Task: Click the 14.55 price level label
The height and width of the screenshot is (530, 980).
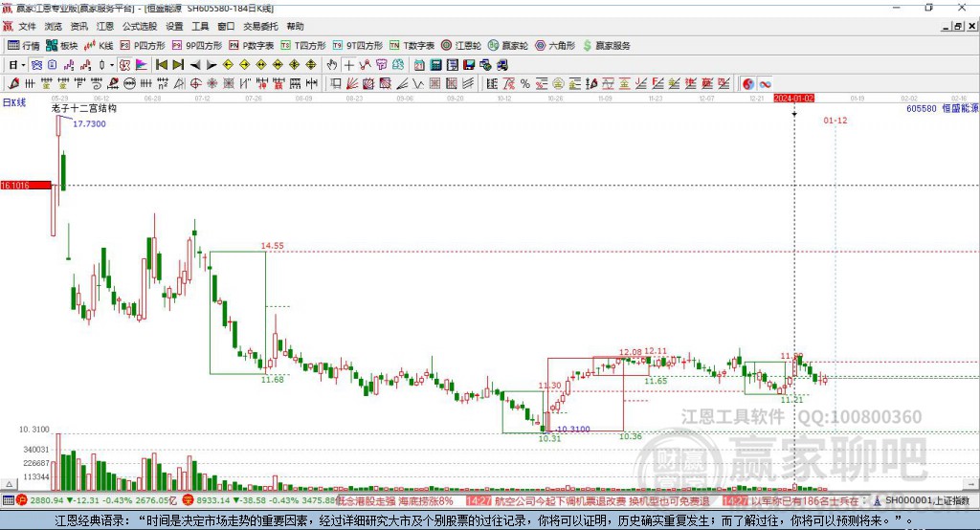Action: pyautogui.click(x=273, y=246)
